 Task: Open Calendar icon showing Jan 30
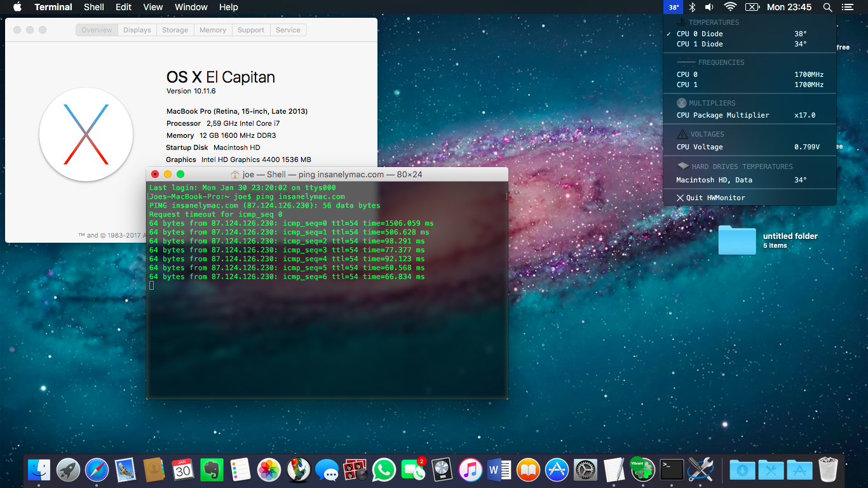(x=183, y=470)
